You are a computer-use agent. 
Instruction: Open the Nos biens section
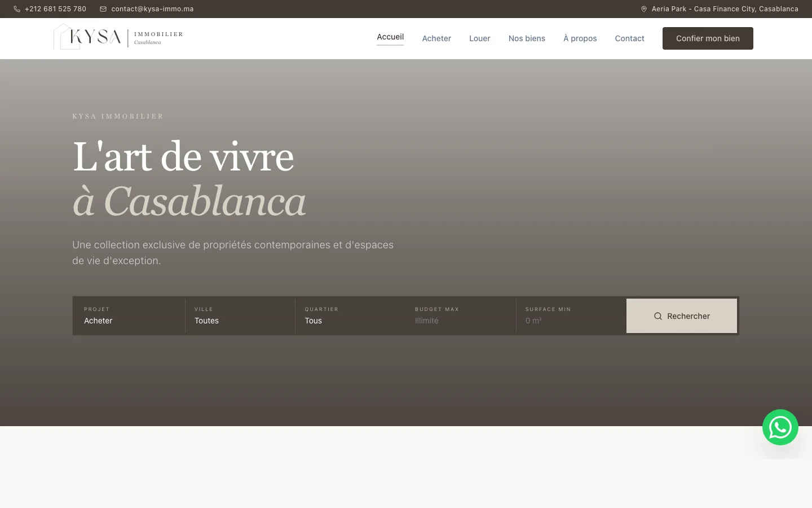point(527,38)
